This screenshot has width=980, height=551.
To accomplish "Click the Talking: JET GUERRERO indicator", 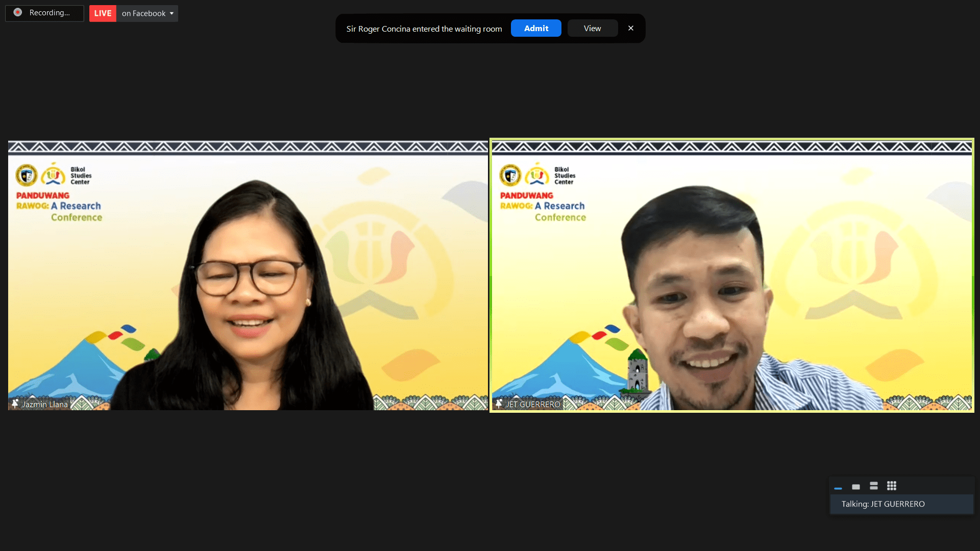I will pos(883,504).
